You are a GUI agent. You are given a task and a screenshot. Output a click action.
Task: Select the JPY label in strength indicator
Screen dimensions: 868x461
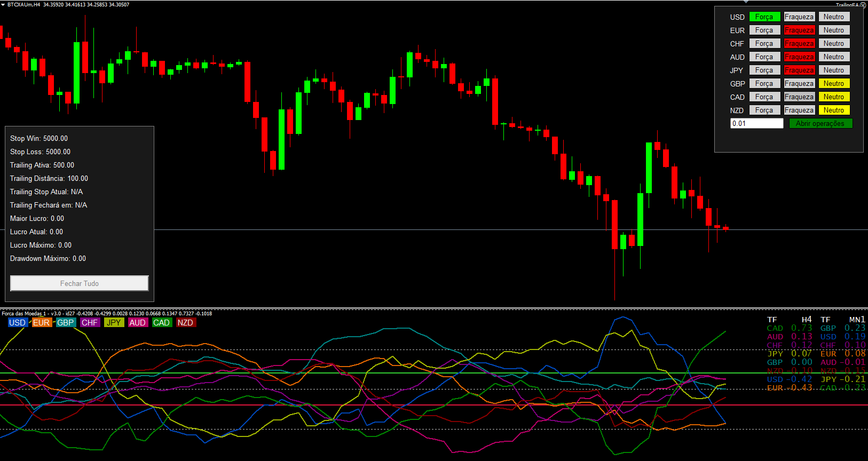coord(113,322)
